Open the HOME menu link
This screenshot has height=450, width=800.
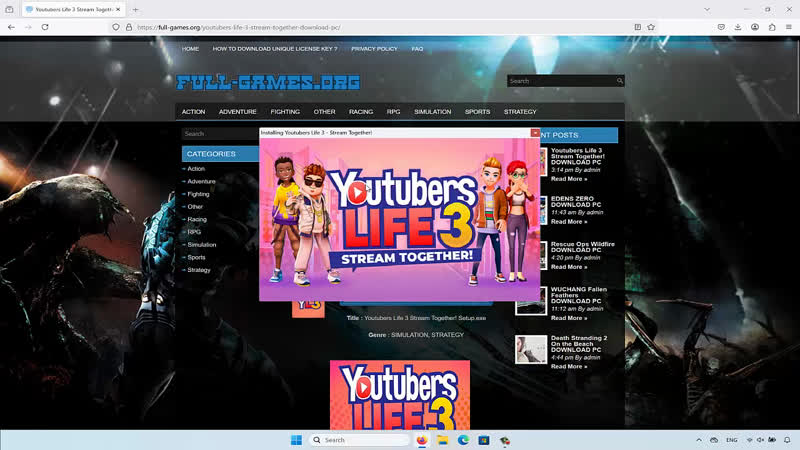click(190, 49)
